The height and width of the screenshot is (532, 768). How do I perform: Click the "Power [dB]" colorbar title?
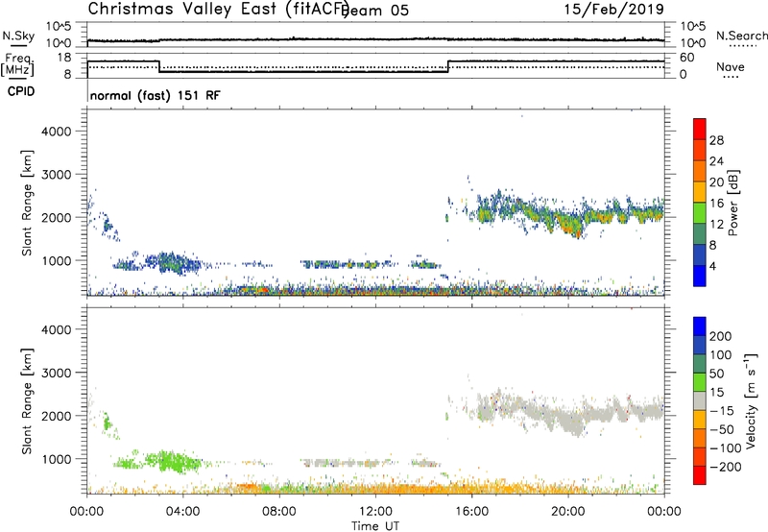tap(732, 203)
